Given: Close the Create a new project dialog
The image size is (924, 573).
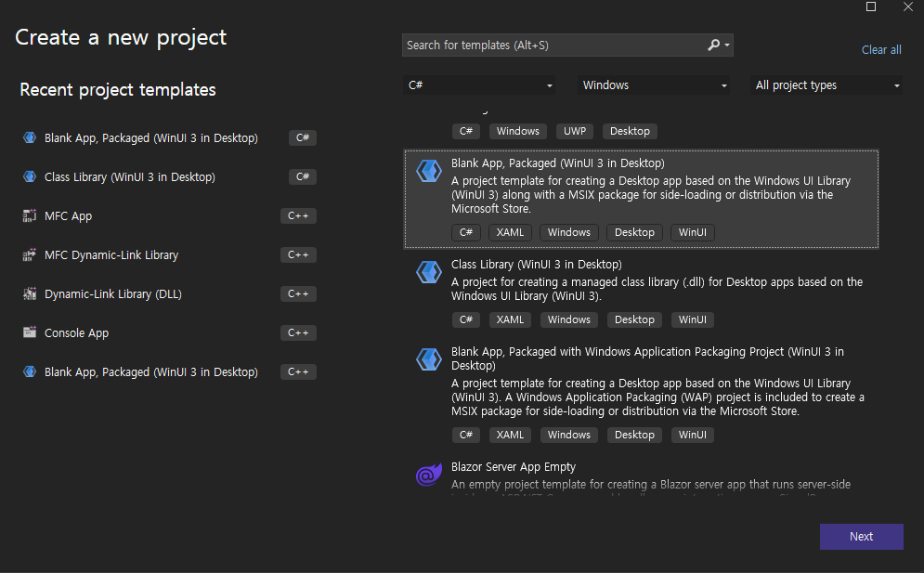Looking at the screenshot, I should 908,7.
